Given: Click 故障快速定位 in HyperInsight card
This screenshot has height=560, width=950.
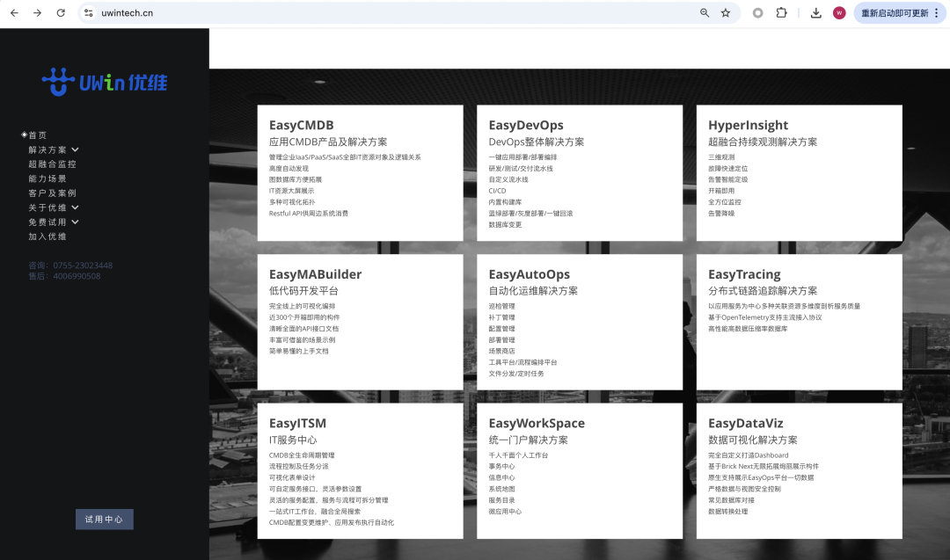Looking at the screenshot, I should click(727, 168).
